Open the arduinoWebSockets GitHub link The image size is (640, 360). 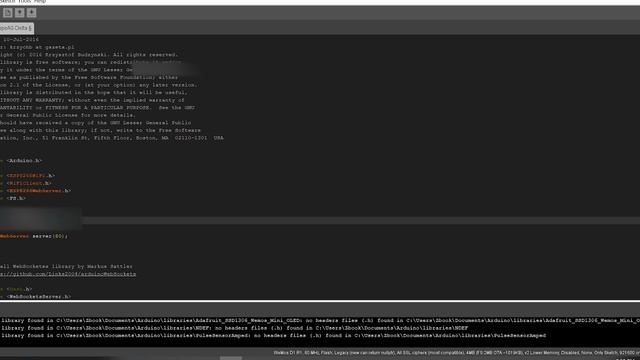tap(68, 274)
